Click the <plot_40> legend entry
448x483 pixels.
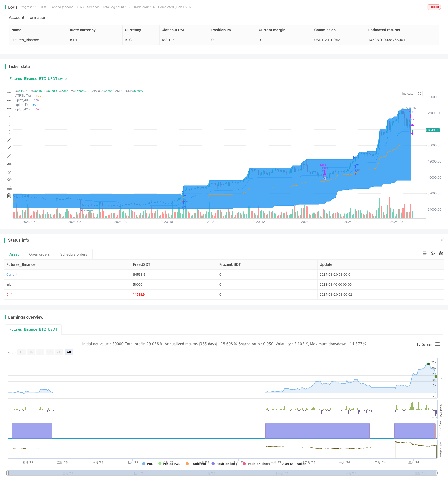(23, 100)
